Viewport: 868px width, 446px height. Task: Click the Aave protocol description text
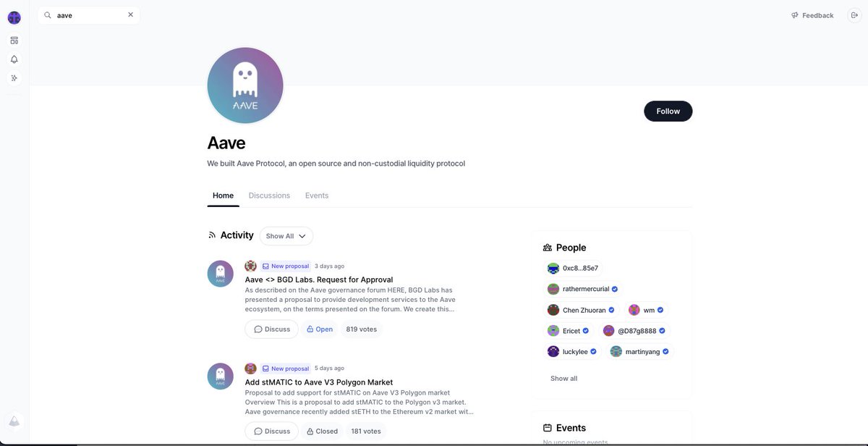pyautogui.click(x=336, y=164)
